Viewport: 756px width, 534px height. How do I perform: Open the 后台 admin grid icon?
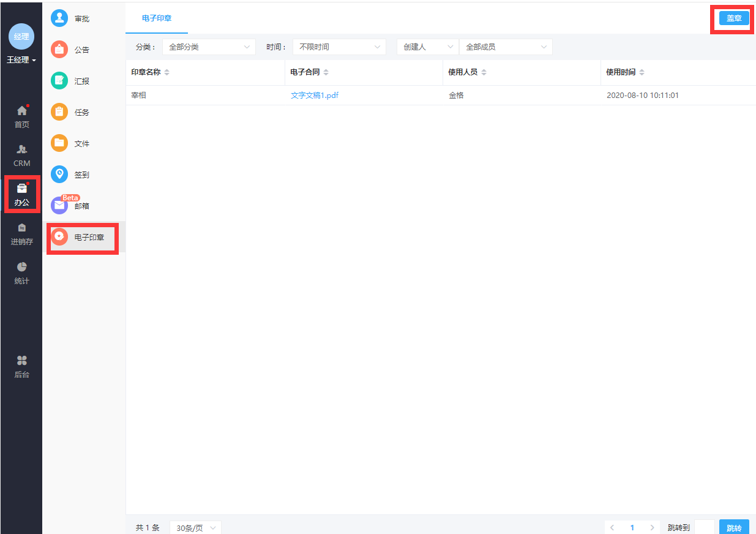(22, 360)
